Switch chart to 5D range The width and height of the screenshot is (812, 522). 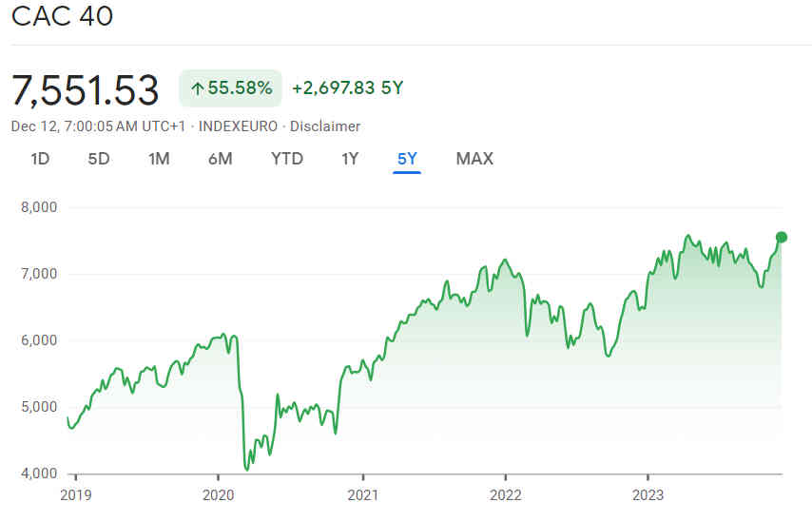pos(99,159)
